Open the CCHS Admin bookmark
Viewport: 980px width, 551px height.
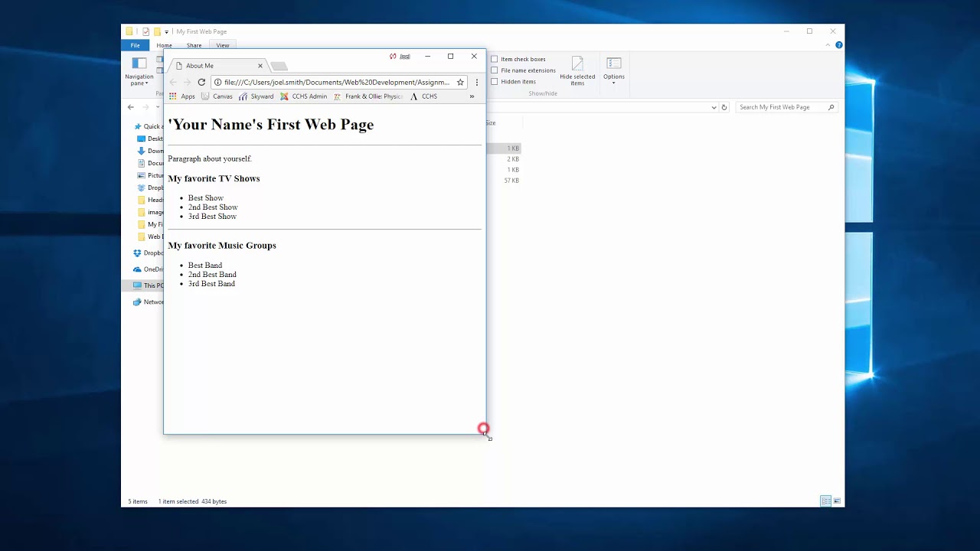(303, 96)
